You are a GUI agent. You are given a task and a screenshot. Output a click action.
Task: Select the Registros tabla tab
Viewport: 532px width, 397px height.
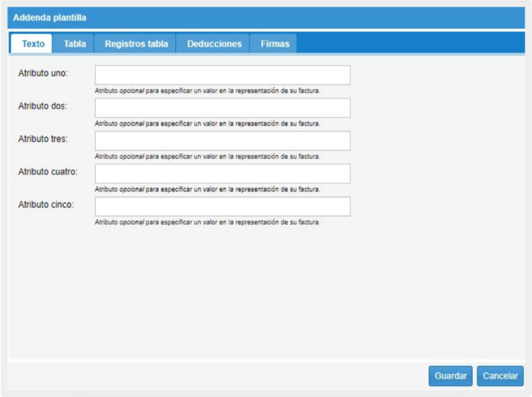[136, 44]
